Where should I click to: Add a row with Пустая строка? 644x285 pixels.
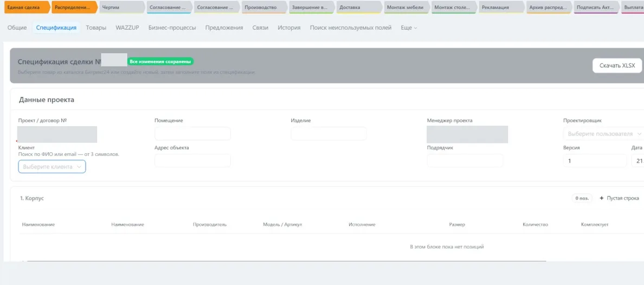[620, 198]
